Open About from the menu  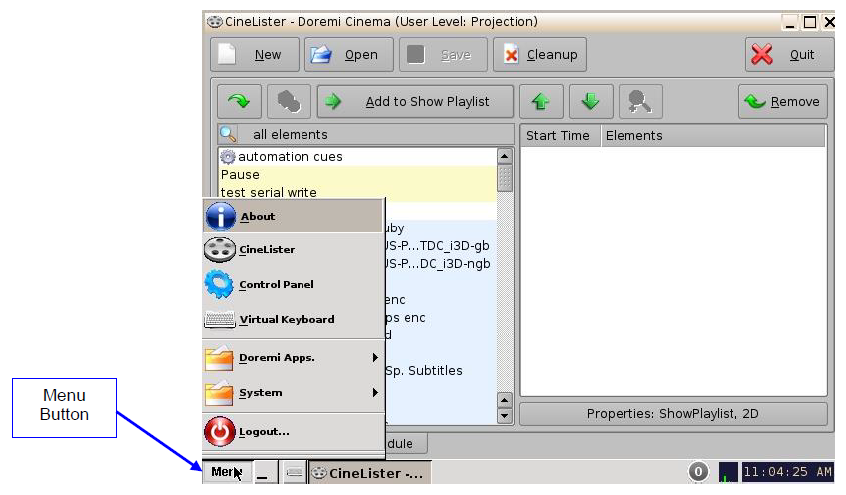point(293,216)
